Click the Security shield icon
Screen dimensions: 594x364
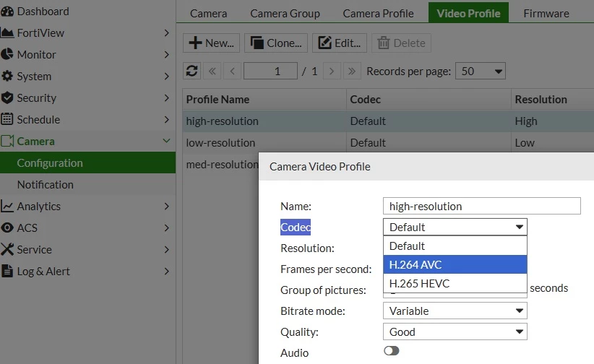pos(7,97)
